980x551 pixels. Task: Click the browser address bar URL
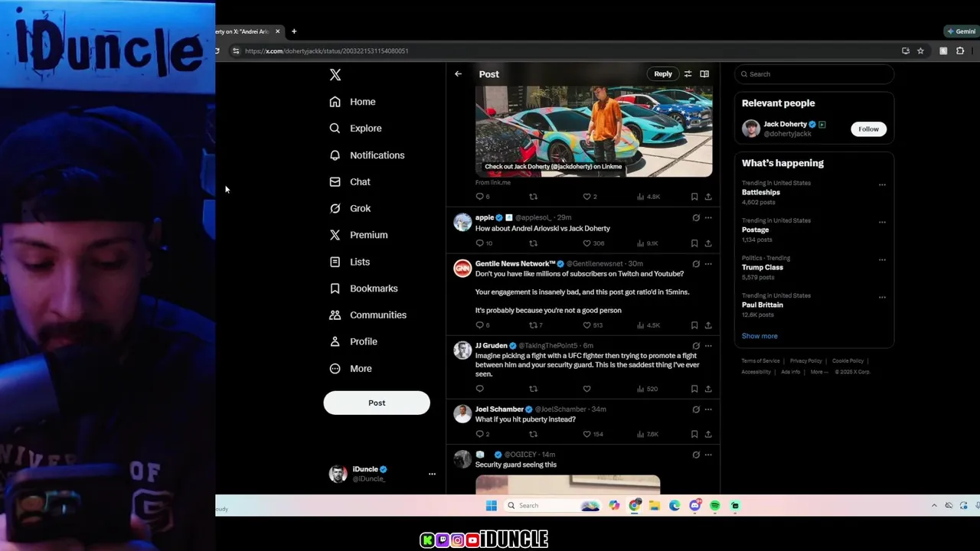pos(327,51)
